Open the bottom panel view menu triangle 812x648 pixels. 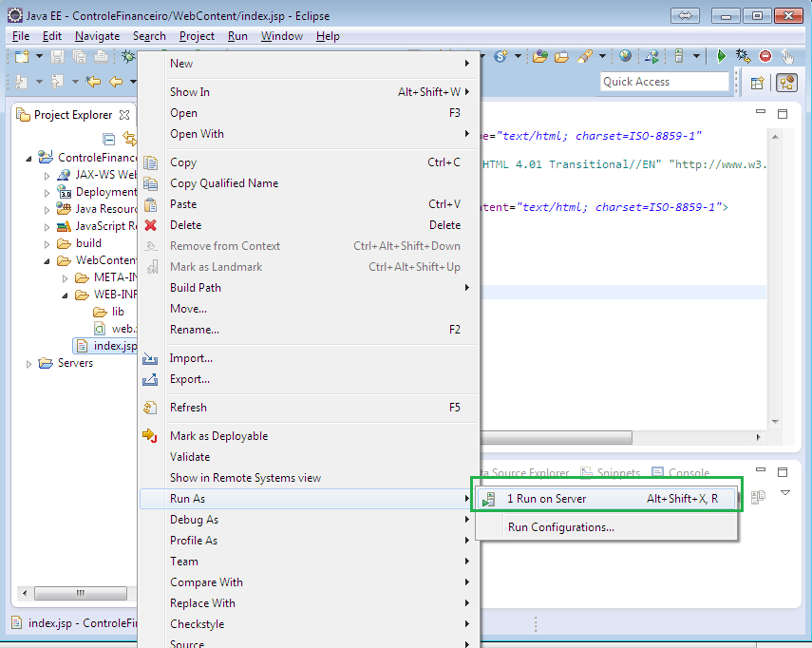(x=785, y=492)
